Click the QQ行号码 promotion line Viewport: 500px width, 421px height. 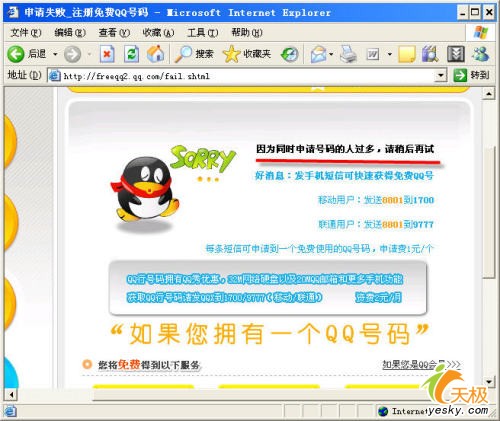tap(265, 279)
